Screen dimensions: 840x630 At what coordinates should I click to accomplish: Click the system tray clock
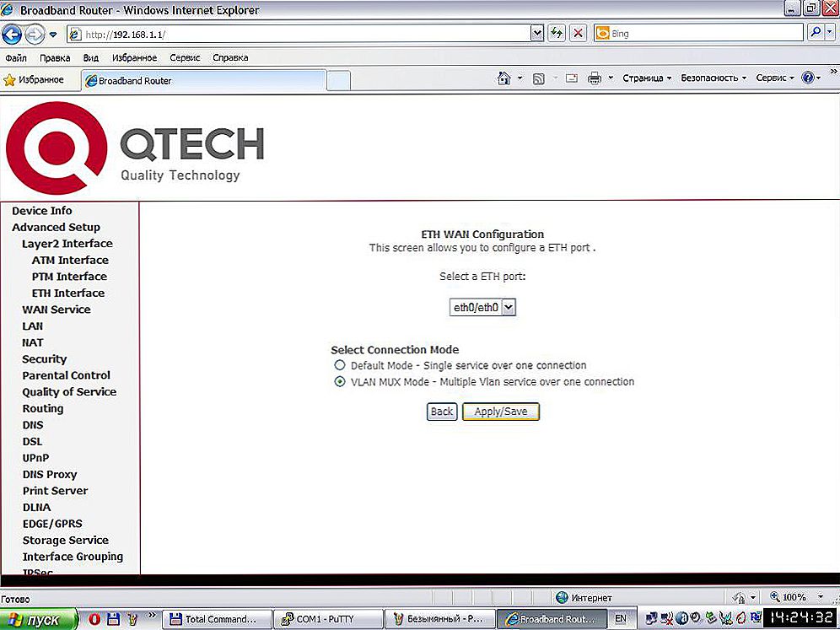[x=801, y=617]
